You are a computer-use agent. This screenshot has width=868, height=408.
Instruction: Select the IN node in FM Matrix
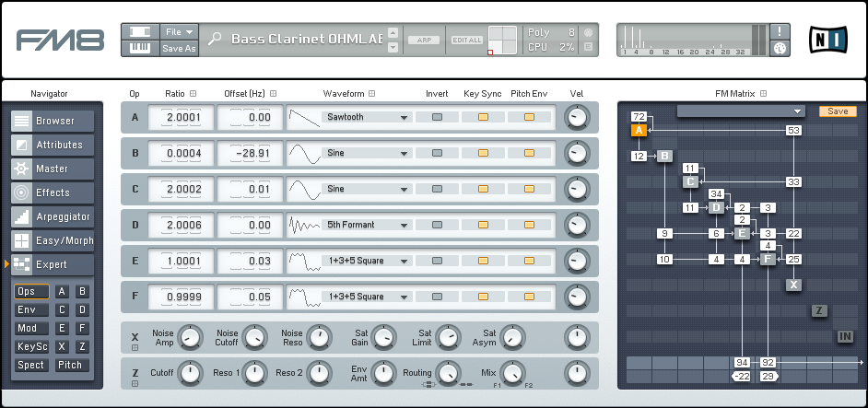point(845,336)
